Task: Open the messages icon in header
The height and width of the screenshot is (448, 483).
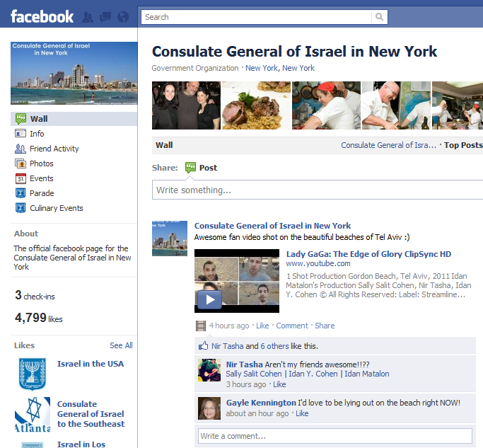Action: pyautogui.click(x=105, y=17)
